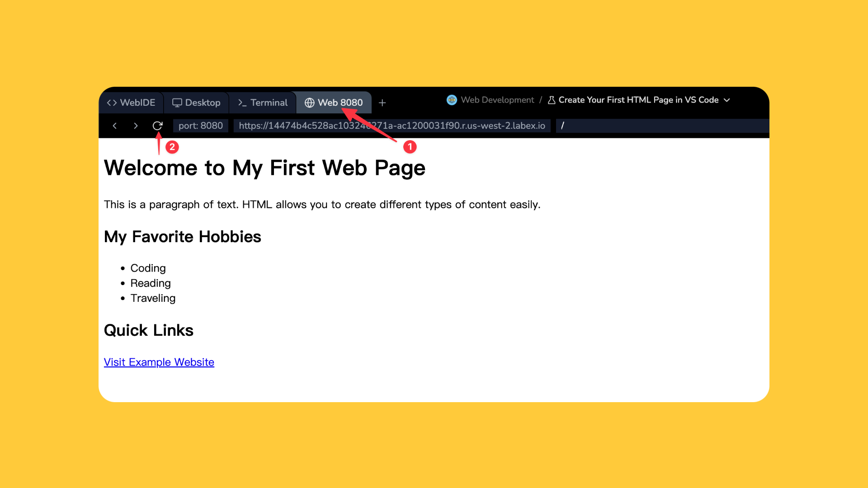The image size is (868, 488).
Task: Click red annotation badge number 2
Action: click(x=172, y=147)
